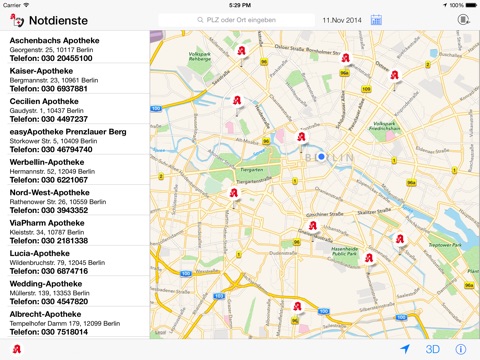Tap the list/device icon at top right
Image resolution: width=480 pixels, height=360 pixels.
pos(463,20)
